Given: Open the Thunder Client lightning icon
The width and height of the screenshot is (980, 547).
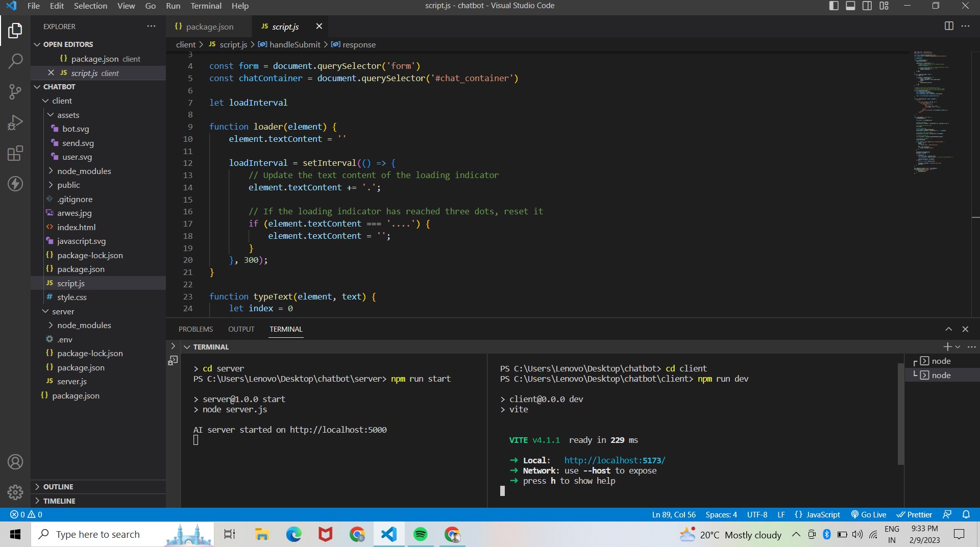Looking at the screenshot, I should pos(15,184).
